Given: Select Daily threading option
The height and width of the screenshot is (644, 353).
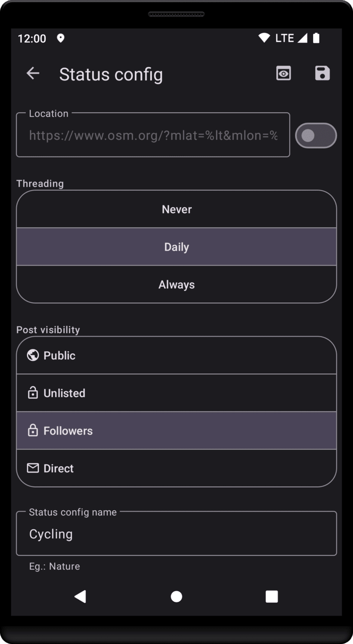Looking at the screenshot, I should [x=176, y=247].
